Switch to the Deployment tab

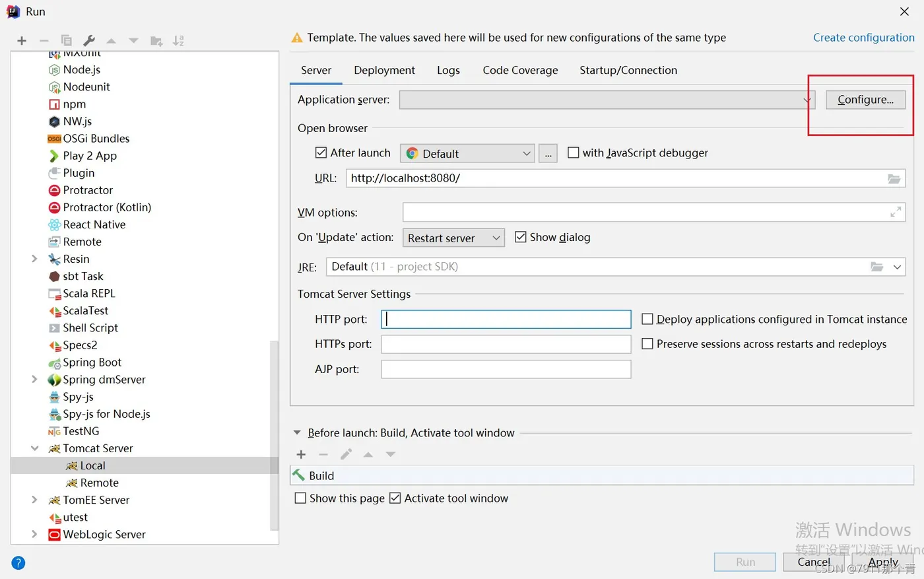pyautogui.click(x=384, y=70)
